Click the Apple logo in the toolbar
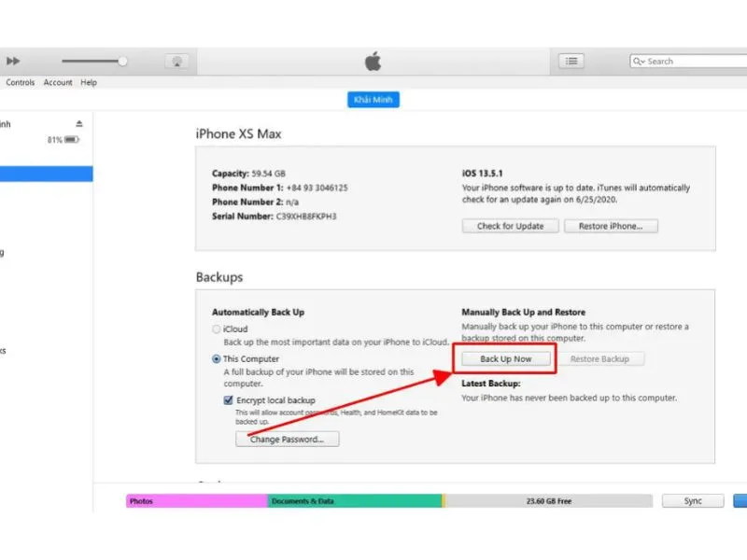747x560 pixels. [x=373, y=62]
